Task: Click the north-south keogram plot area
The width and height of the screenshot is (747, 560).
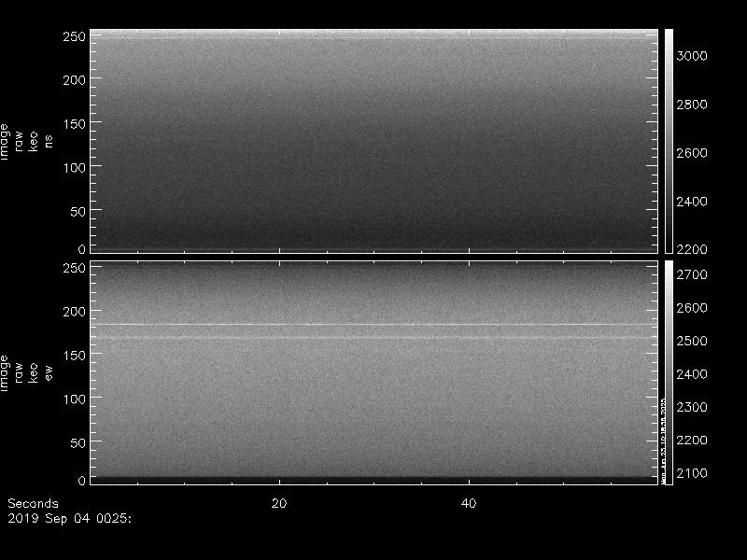Action: (x=374, y=141)
